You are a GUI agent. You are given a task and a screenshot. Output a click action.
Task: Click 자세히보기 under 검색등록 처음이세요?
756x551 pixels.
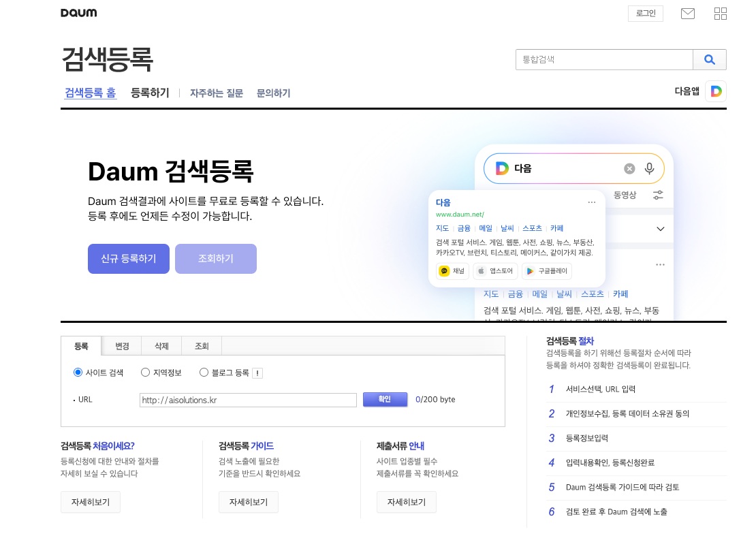[91, 503]
